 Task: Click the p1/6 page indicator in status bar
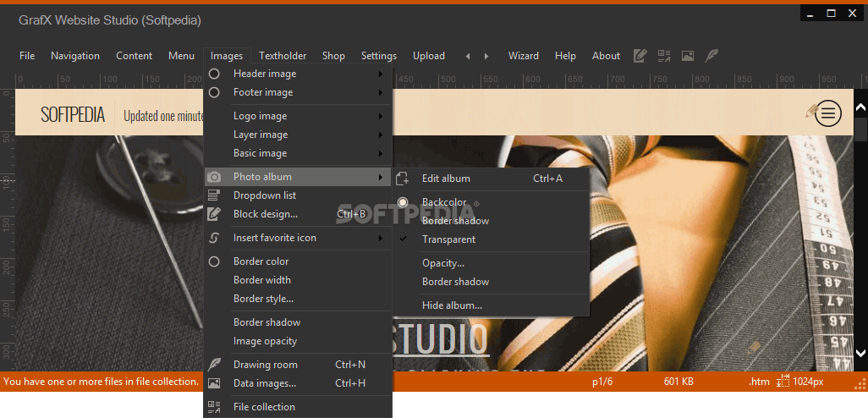coord(602,382)
